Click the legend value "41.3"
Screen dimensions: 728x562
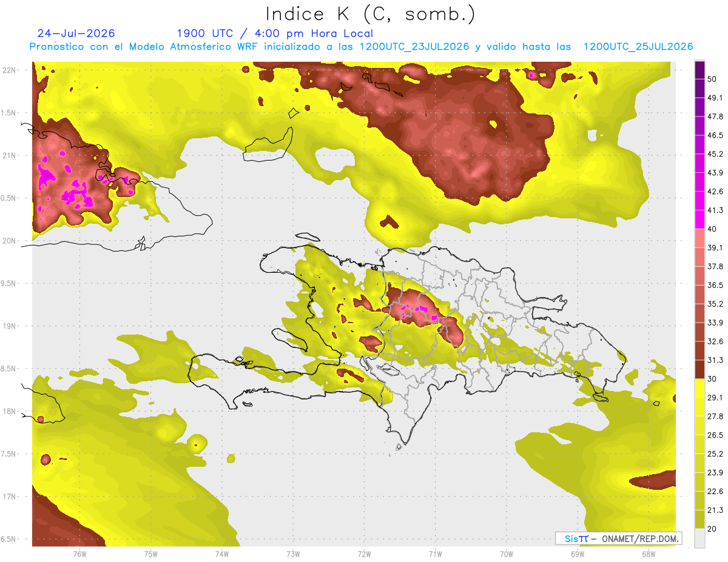(x=715, y=210)
